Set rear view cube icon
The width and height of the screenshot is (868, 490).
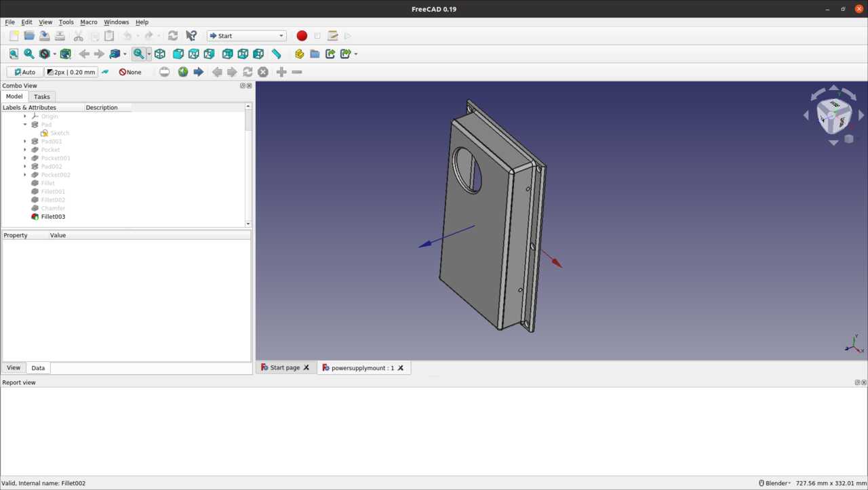[228, 54]
